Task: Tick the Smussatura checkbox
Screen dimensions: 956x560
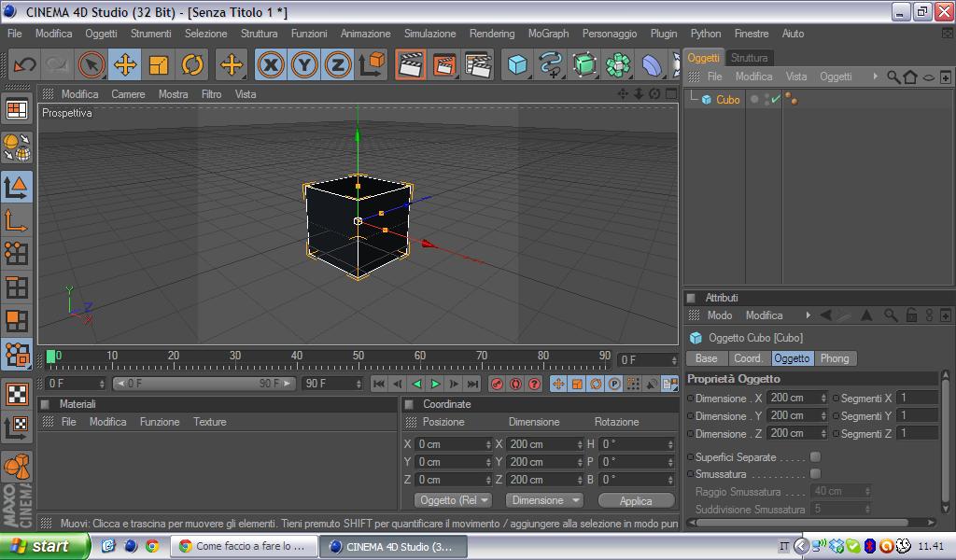Action: tap(815, 474)
